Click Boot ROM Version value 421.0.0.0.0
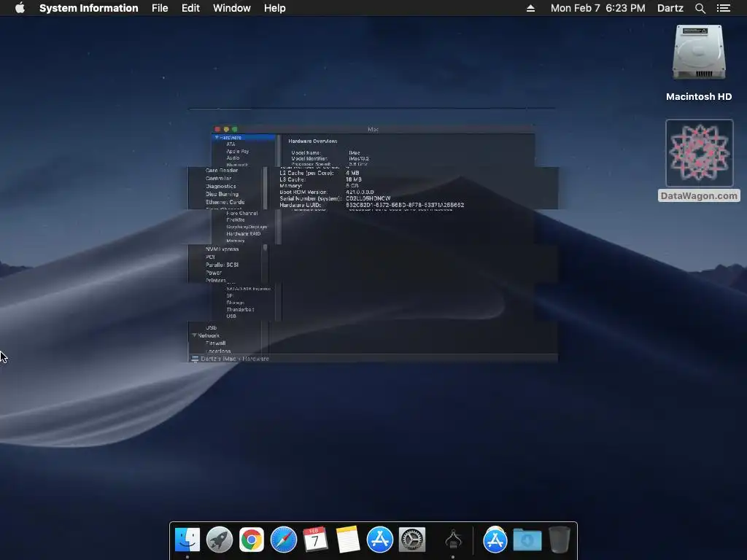This screenshot has height=560, width=747. tap(360, 192)
